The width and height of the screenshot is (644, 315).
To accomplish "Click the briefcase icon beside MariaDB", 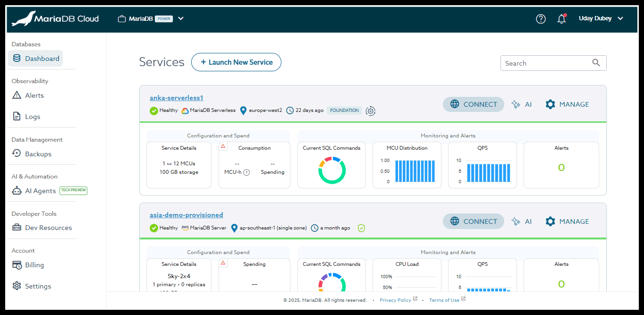I will [x=122, y=19].
